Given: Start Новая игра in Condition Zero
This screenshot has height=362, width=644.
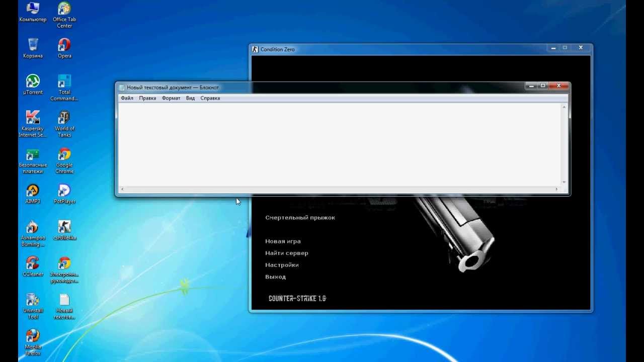Looking at the screenshot, I should pyautogui.click(x=283, y=241).
